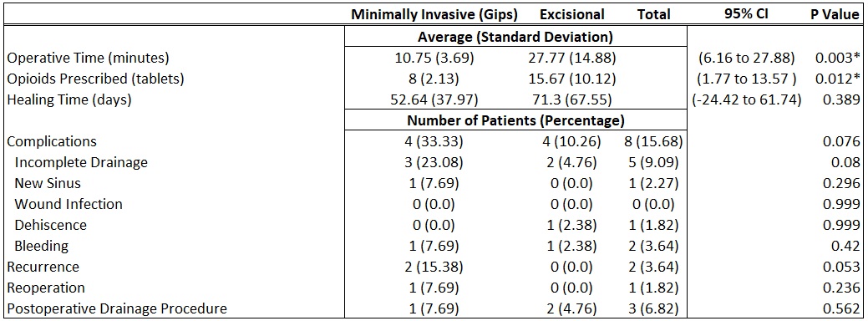Select the Opioids Prescribed (tablets) row label
This screenshot has width=868, height=321.
click(x=94, y=79)
